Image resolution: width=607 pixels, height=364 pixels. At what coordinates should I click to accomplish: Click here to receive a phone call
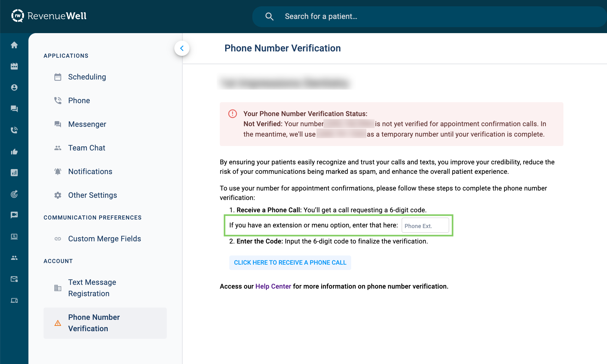(290, 263)
